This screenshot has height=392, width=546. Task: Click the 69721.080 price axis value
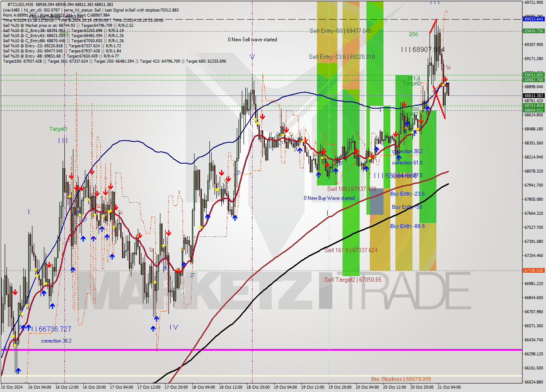pyautogui.click(x=534, y=3)
